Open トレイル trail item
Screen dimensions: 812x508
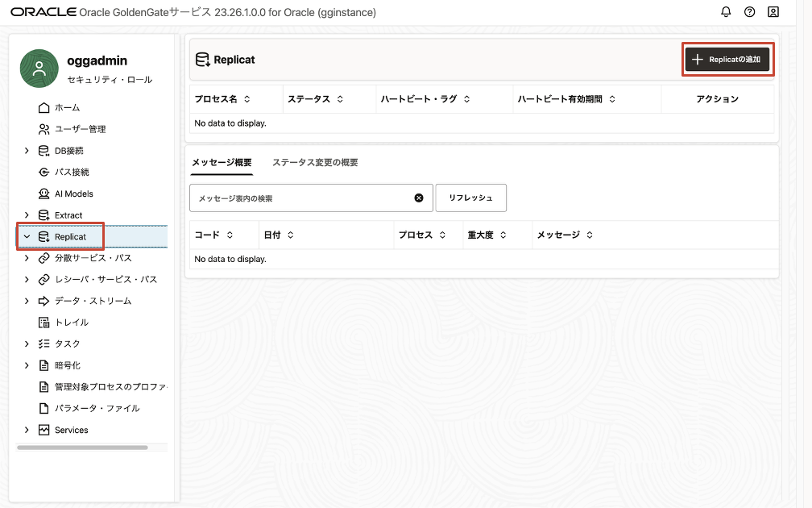(x=71, y=323)
